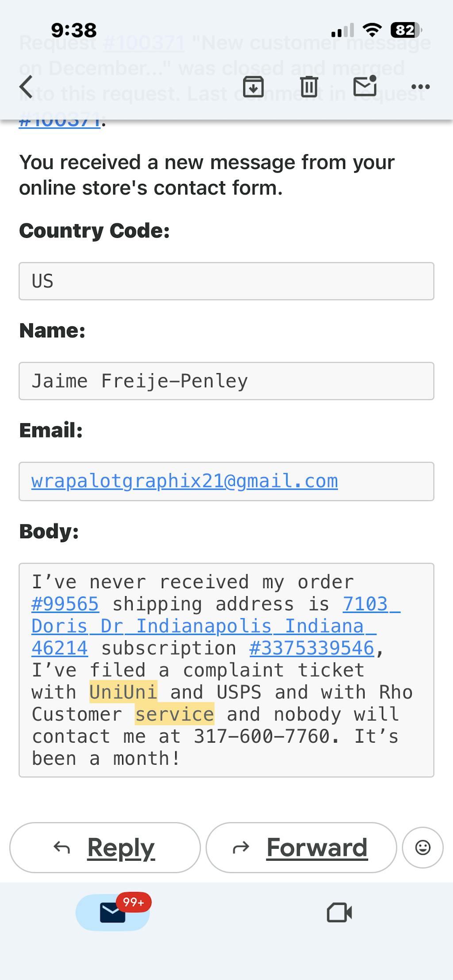The width and height of the screenshot is (453, 980).
Task: Mark the email as unread
Action: (365, 86)
